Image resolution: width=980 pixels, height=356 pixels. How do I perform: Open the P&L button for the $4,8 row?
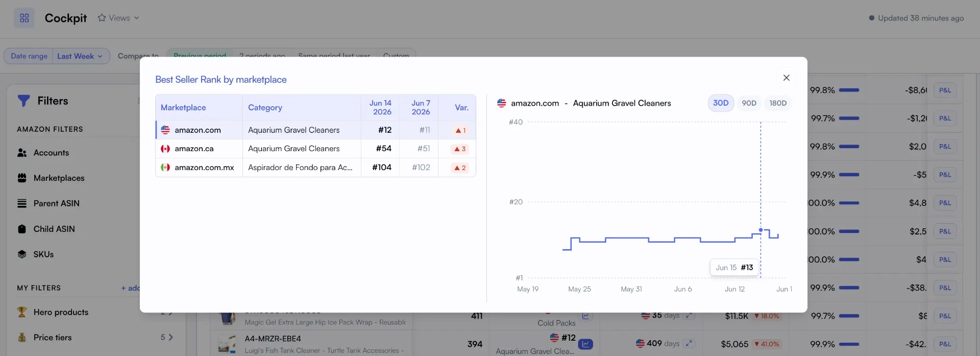[x=945, y=203]
